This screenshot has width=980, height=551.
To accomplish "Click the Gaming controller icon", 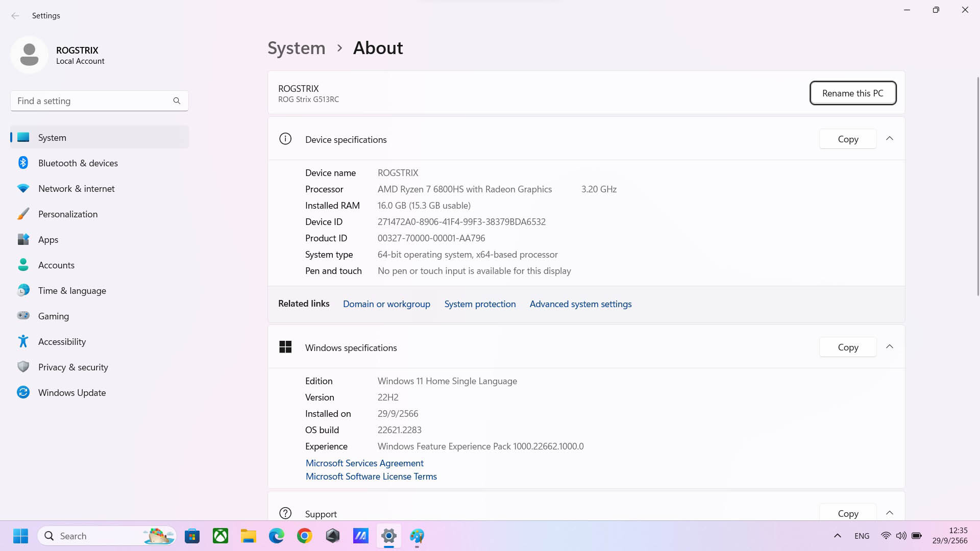I will pos(23,316).
